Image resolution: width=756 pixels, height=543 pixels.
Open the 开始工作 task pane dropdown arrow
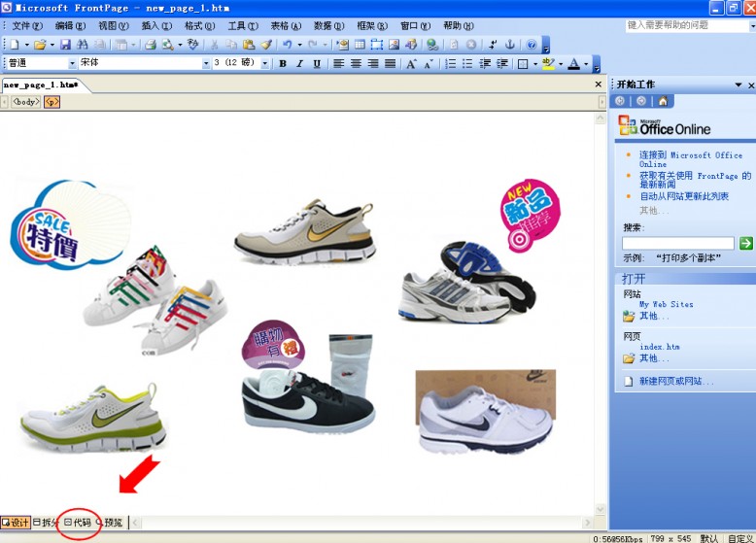point(739,85)
